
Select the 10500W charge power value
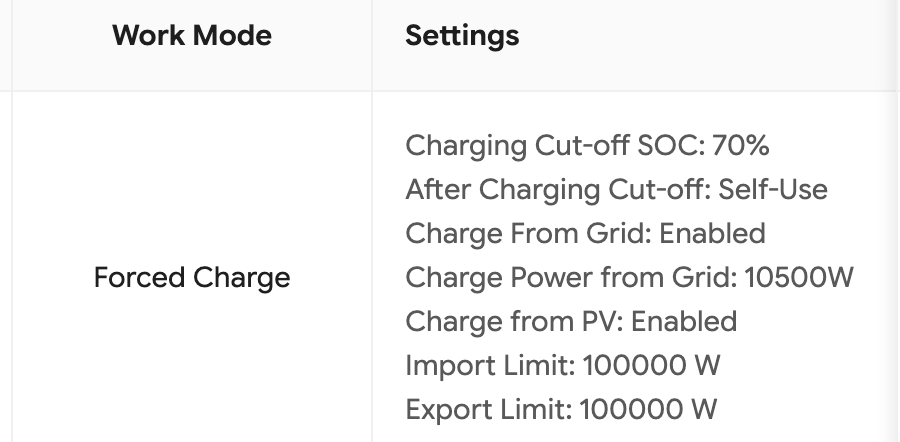coord(799,278)
